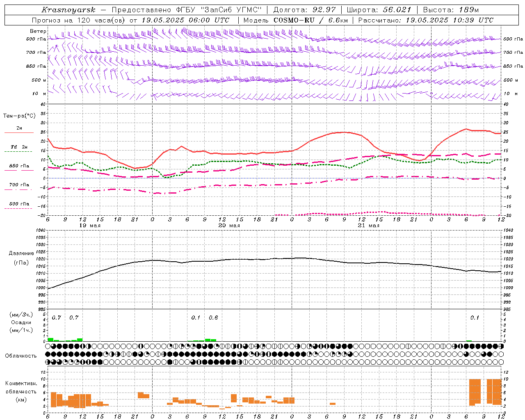The width and height of the screenshot is (525, 420).
Task: Click the Тем-ра(°C) axis label
Action: coord(19,116)
